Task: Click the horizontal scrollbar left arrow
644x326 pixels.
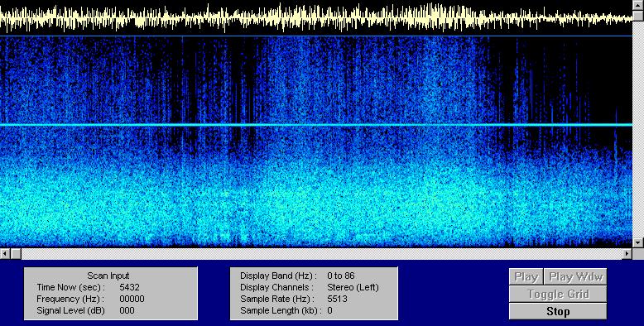Action: click(x=5, y=254)
